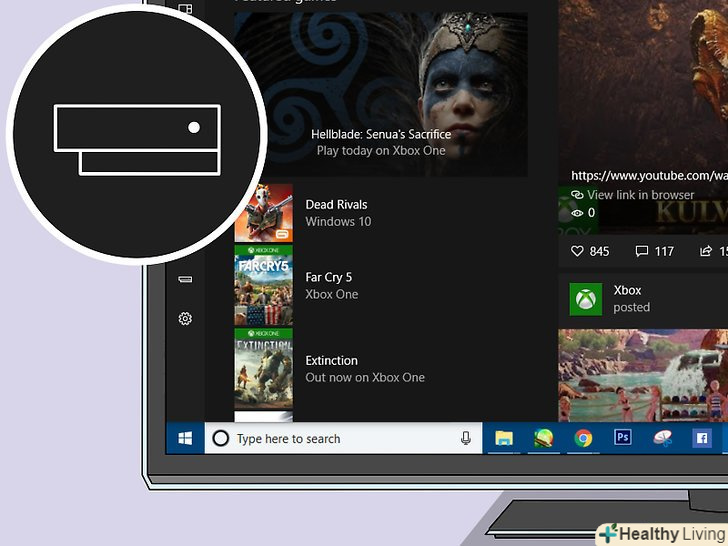Open Photoshop from the taskbar
The width and height of the screenshot is (728, 546).
[622, 438]
